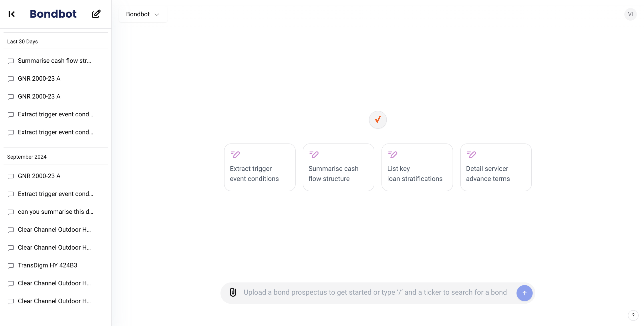
Task: Open the can you summarise this d... chat
Action: 55,212
